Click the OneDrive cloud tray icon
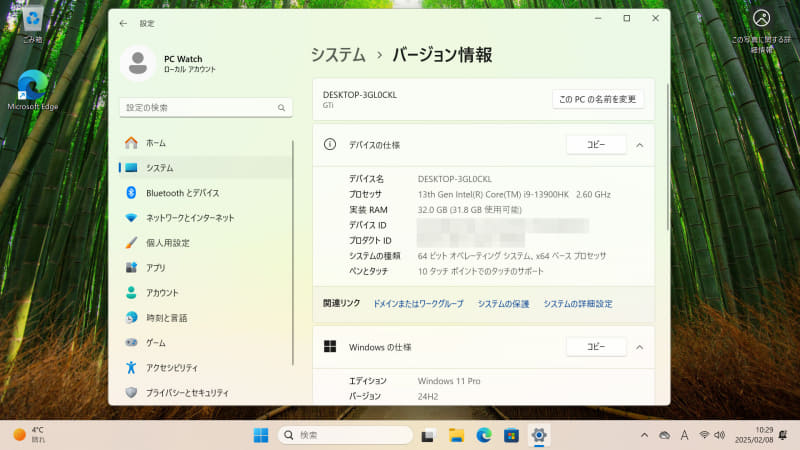Image resolution: width=800 pixels, height=450 pixels. [x=664, y=435]
